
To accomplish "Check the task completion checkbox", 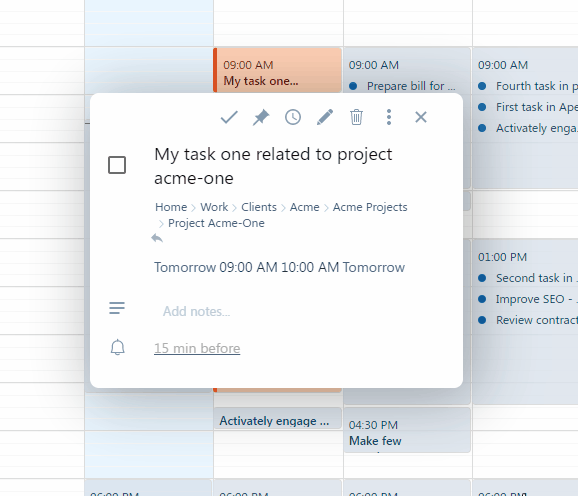I will coord(117,165).
